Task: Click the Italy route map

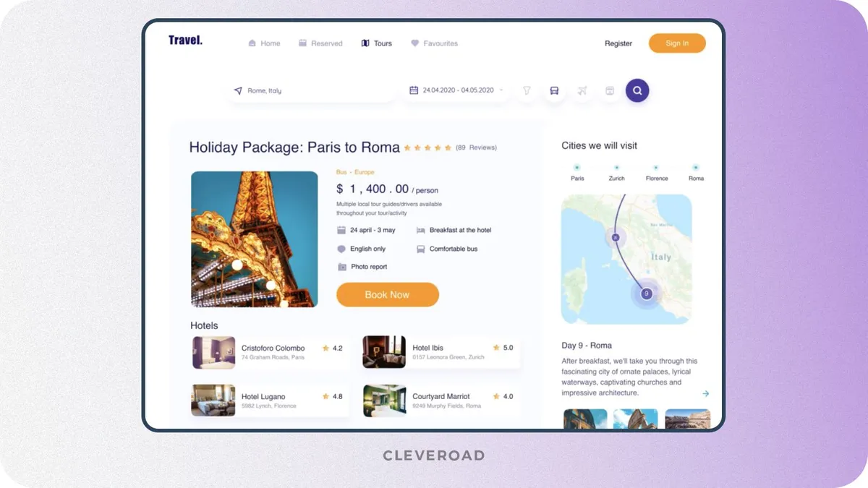Action: [x=626, y=259]
